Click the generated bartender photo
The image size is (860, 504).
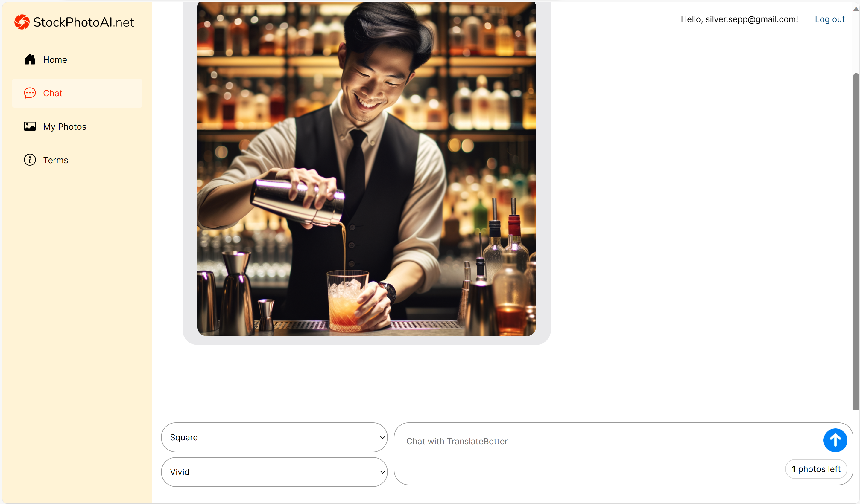coord(367,169)
